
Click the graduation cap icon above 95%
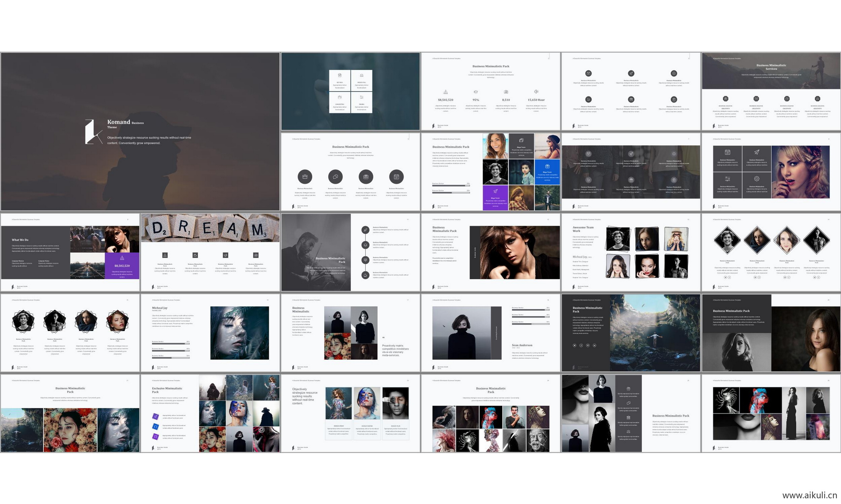click(x=476, y=92)
